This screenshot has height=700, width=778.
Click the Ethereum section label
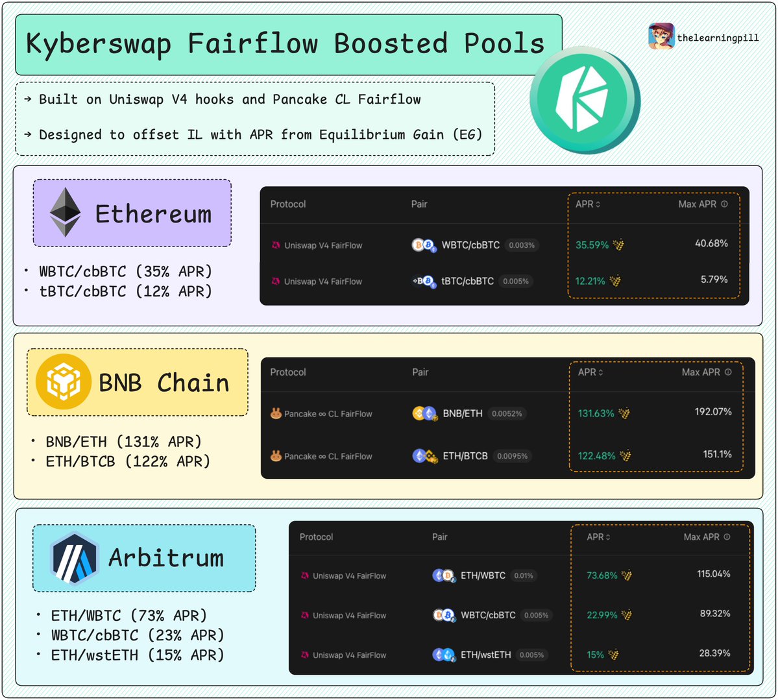[132, 213]
